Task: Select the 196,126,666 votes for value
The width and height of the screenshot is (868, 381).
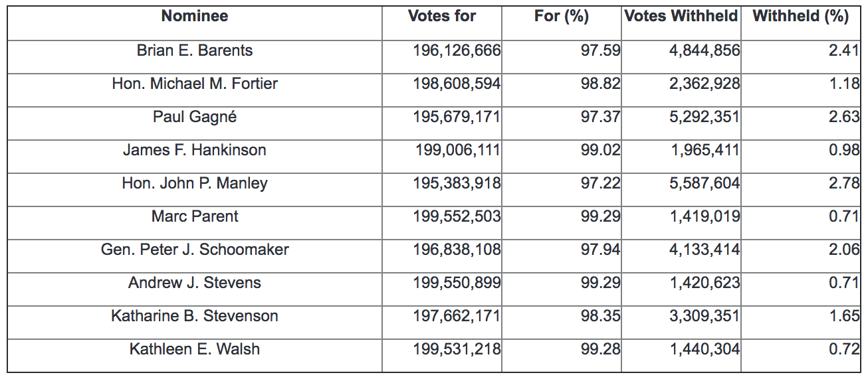Action: point(457,50)
